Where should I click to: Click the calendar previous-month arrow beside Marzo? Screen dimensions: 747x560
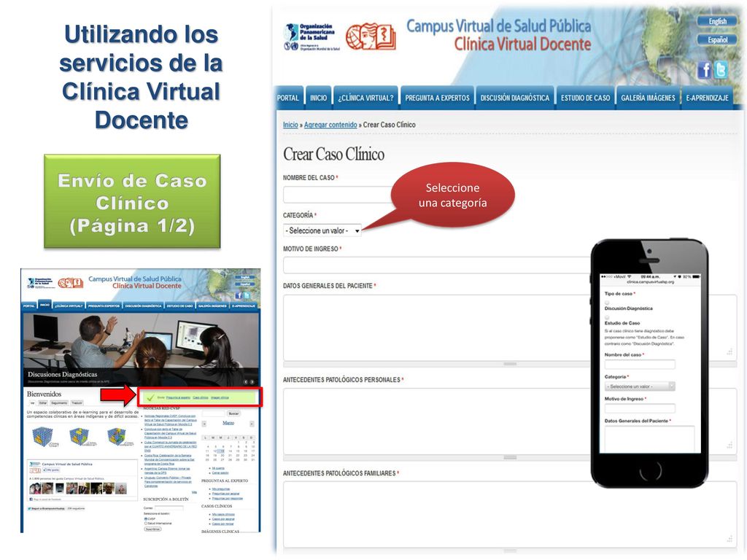pos(204,424)
